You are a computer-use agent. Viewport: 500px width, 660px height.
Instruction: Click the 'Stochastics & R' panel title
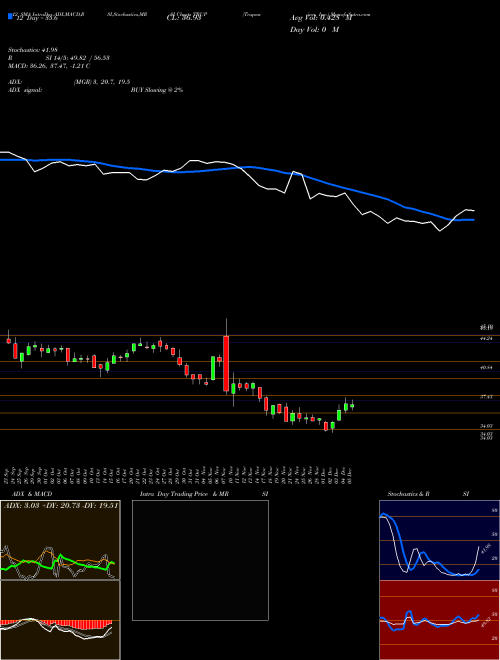[408, 494]
